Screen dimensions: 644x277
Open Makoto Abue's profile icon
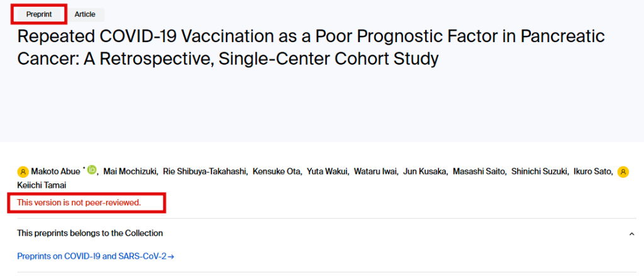click(x=23, y=171)
